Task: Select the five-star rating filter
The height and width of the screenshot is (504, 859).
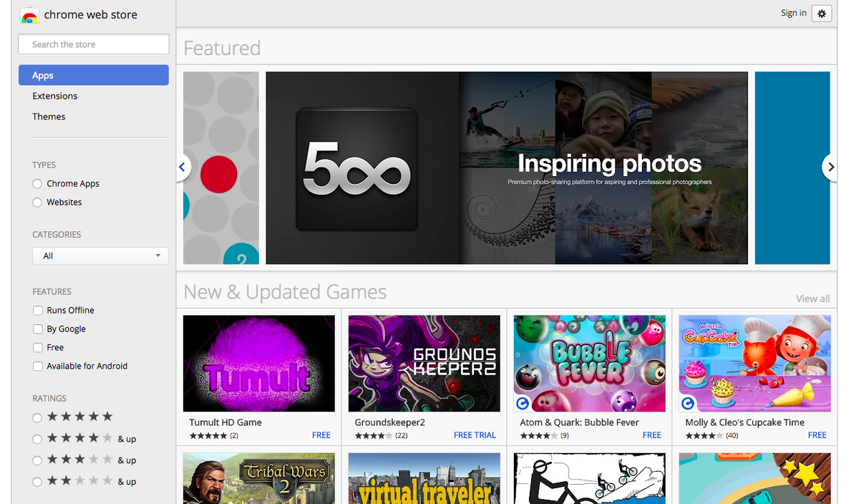Action: (37, 417)
